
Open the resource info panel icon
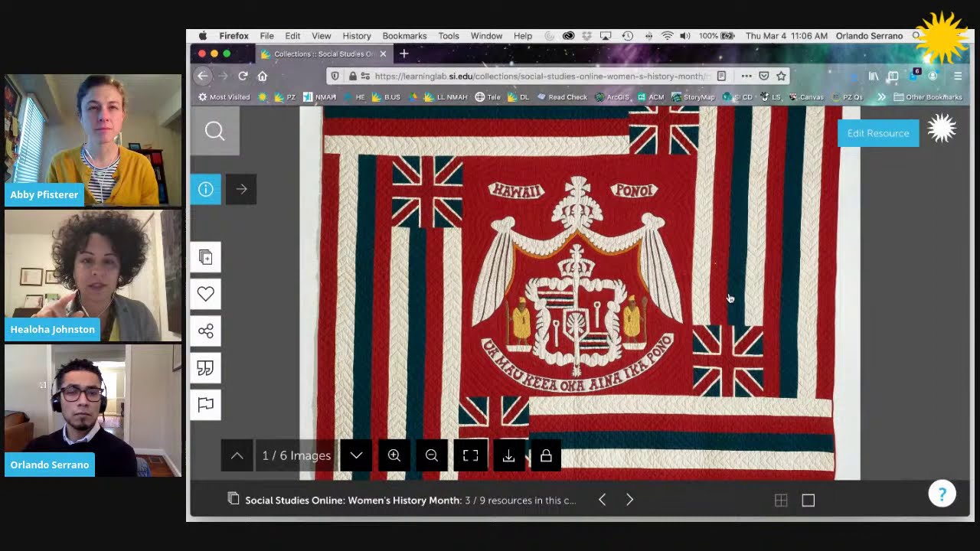206,189
